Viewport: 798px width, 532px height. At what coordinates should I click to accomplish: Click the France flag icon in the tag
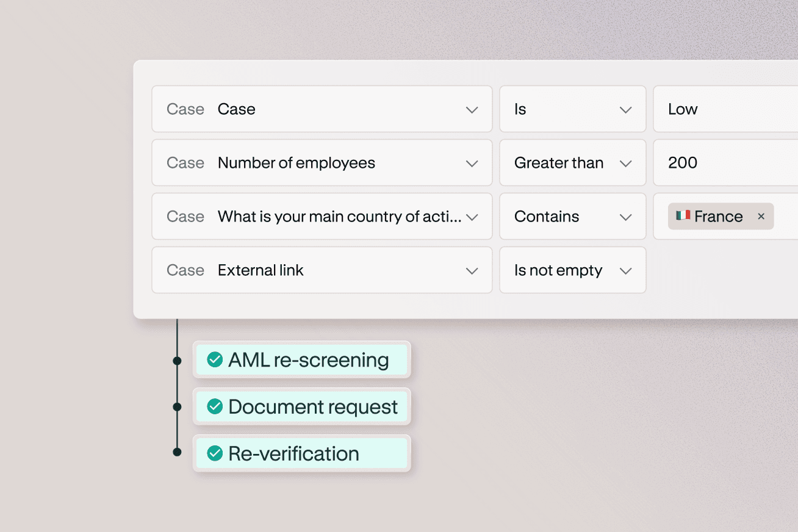click(x=683, y=216)
